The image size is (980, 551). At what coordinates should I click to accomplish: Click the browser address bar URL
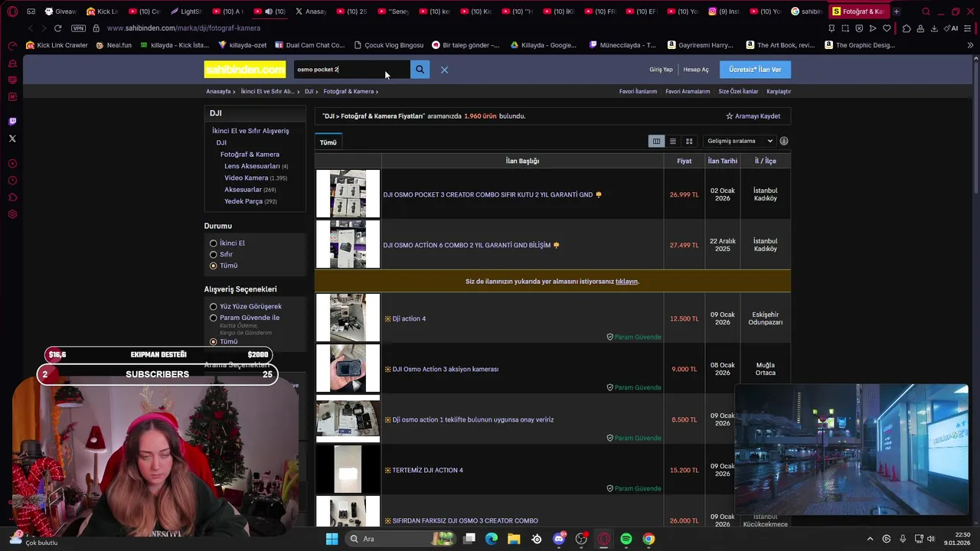184,28
